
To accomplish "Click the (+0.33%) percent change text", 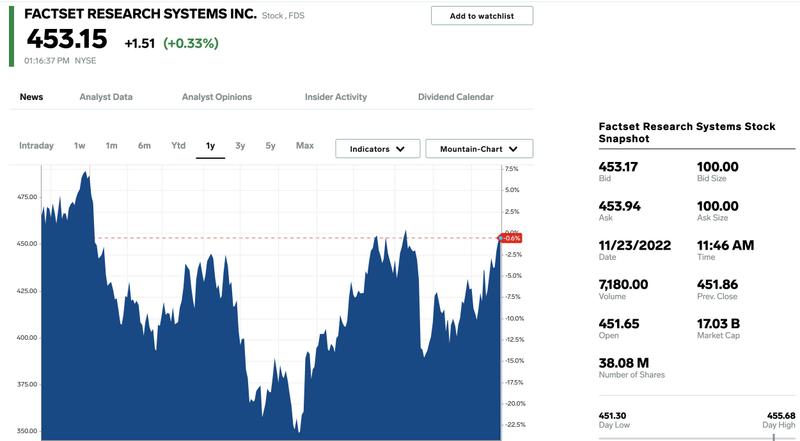I will tap(191, 43).
